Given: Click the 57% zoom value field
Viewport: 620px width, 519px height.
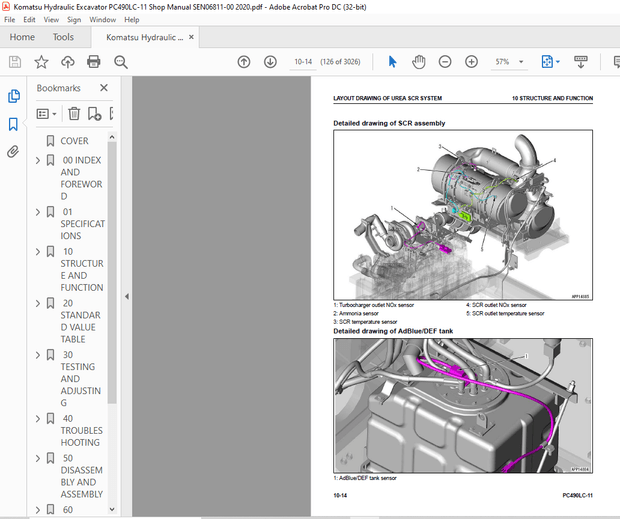Looking at the screenshot, I should coord(502,62).
